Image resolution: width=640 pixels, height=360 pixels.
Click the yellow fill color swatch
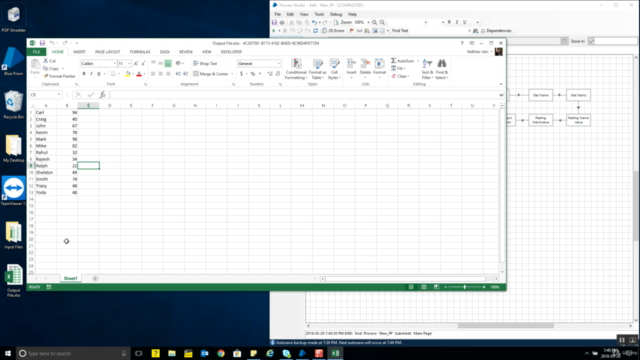128,74
